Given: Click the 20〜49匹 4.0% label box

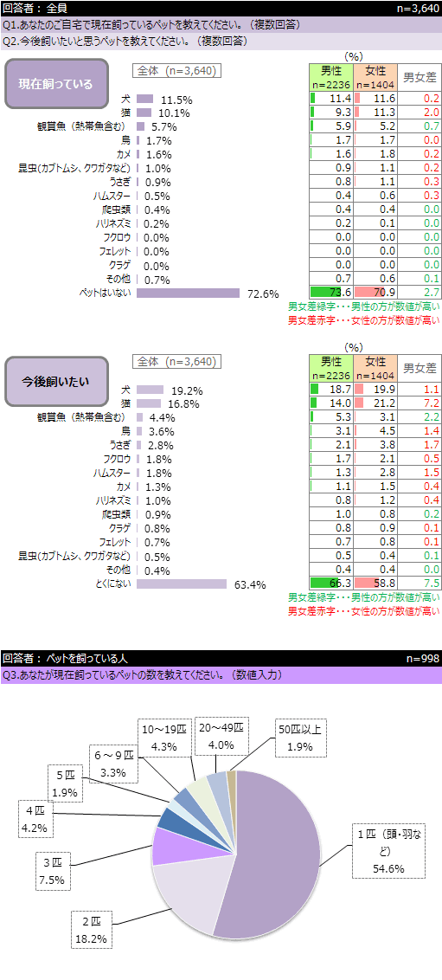Looking at the screenshot, I should click(x=221, y=737).
